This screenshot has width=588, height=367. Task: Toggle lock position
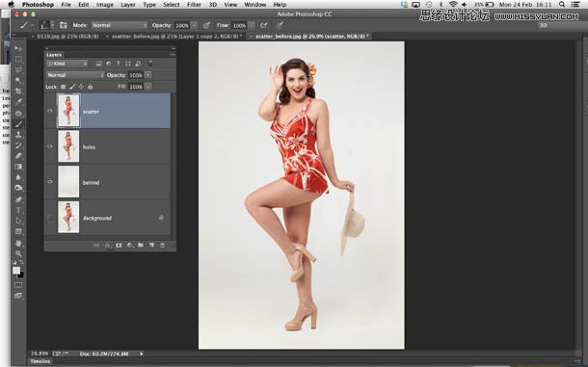(x=81, y=87)
